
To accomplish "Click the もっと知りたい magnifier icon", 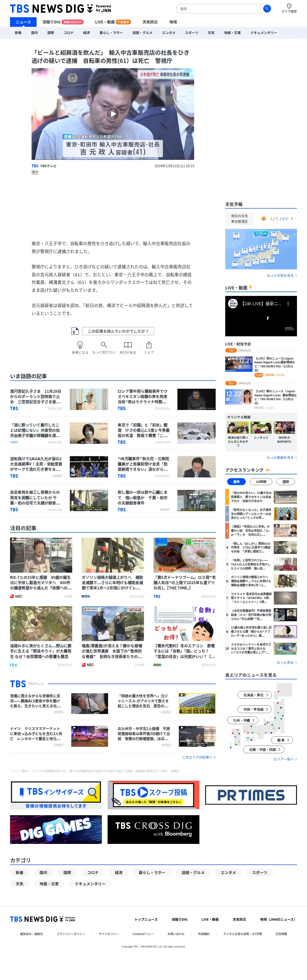I will coord(104,345).
